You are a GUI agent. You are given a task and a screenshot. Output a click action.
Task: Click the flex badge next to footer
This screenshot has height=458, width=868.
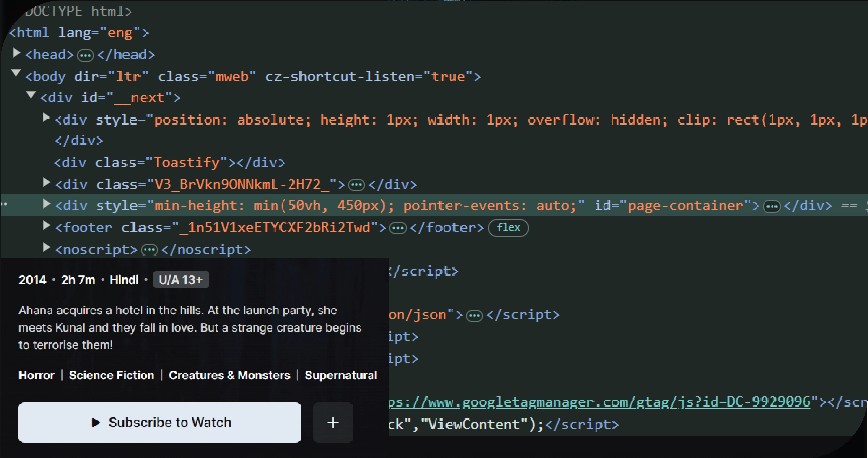point(508,228)
